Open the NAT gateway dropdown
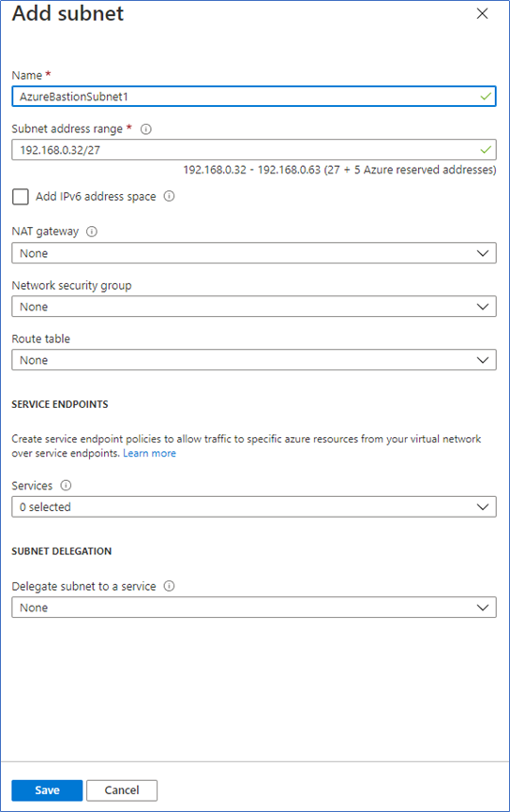Image resolution: width=510 pixels, height=812 pixels. coord(254,253)
